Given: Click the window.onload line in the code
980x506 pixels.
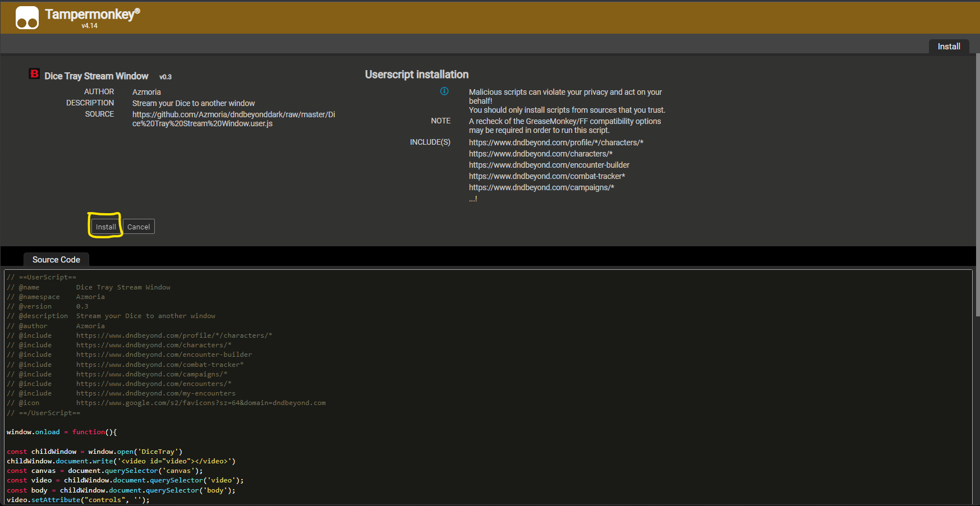Looking at the screenshot, I should [61, 431].
